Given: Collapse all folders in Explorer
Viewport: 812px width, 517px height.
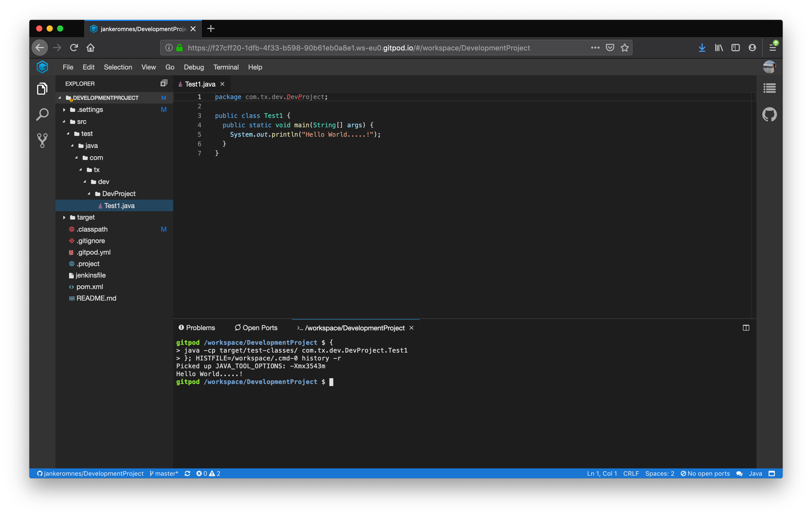Looking at the screenshot, I should click(x=164, y=83).
